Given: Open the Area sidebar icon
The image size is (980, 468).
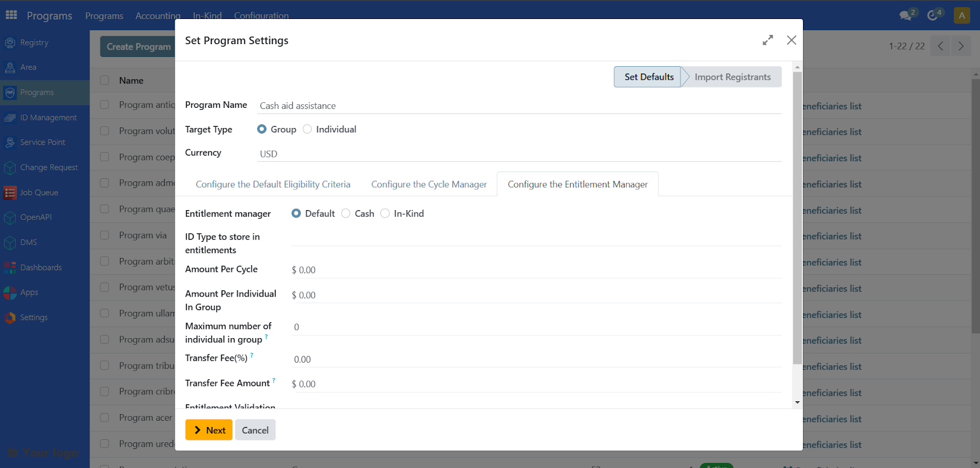Looking at the screenshot, I should 10,67.
